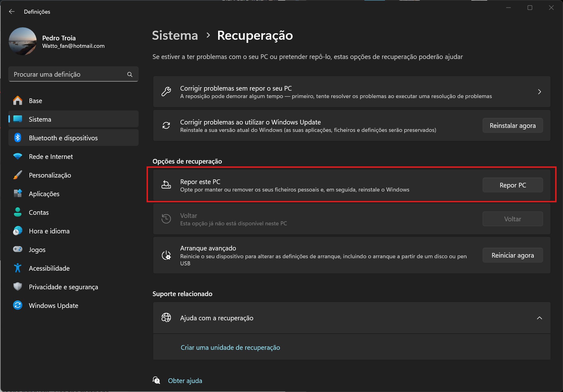Click Sistema in the breadcrumb
The height and width of the screenshot is (392, 563).
click(175, 35)
